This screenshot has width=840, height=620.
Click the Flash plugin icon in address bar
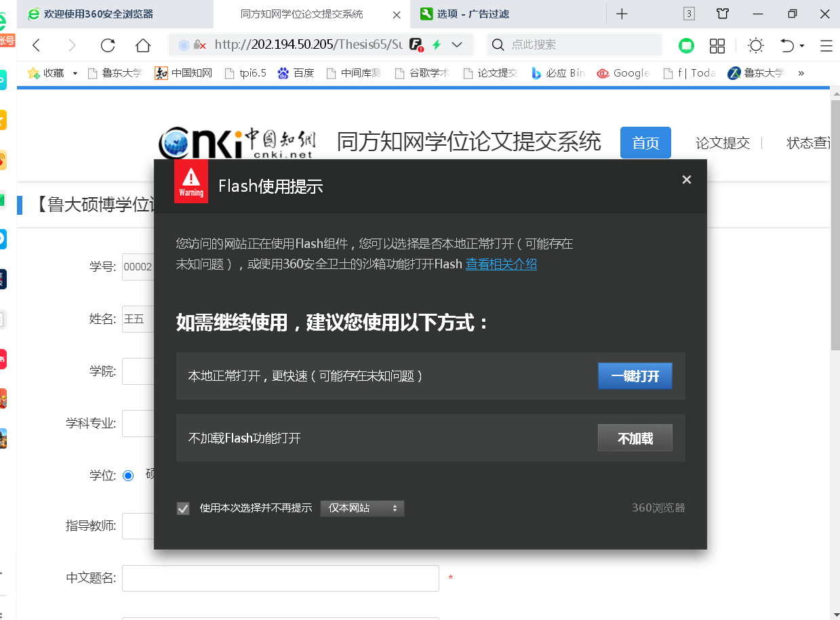coord(417,45)
